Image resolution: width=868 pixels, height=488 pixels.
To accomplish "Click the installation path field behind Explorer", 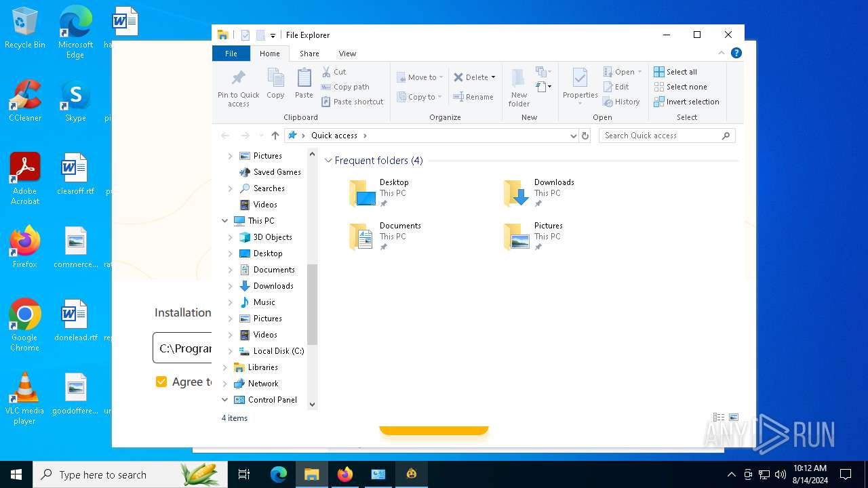I will 182,348.
